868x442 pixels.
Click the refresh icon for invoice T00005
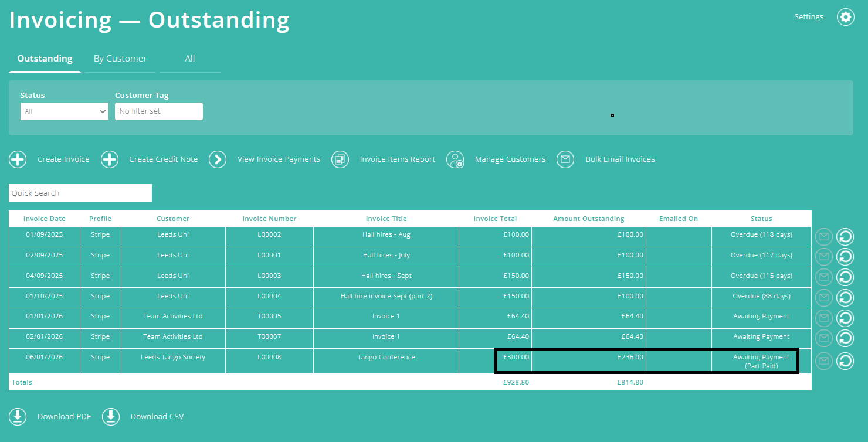pos(845,318)
